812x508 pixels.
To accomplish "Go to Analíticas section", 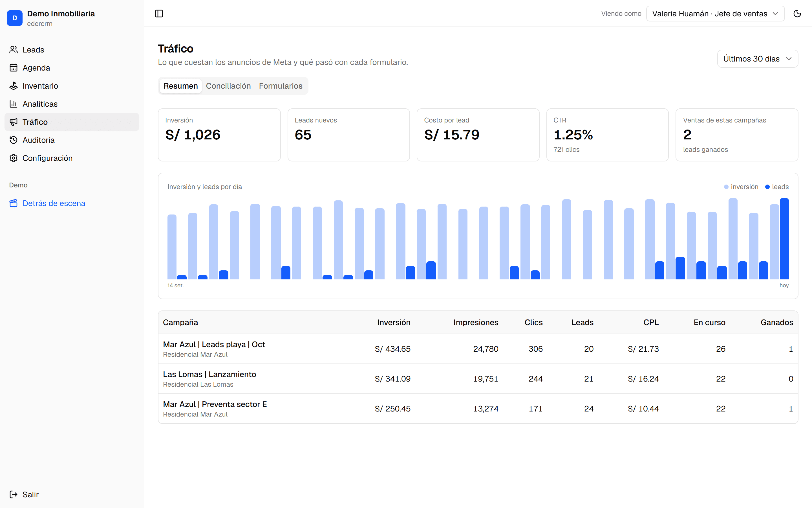I will point(72,104).
